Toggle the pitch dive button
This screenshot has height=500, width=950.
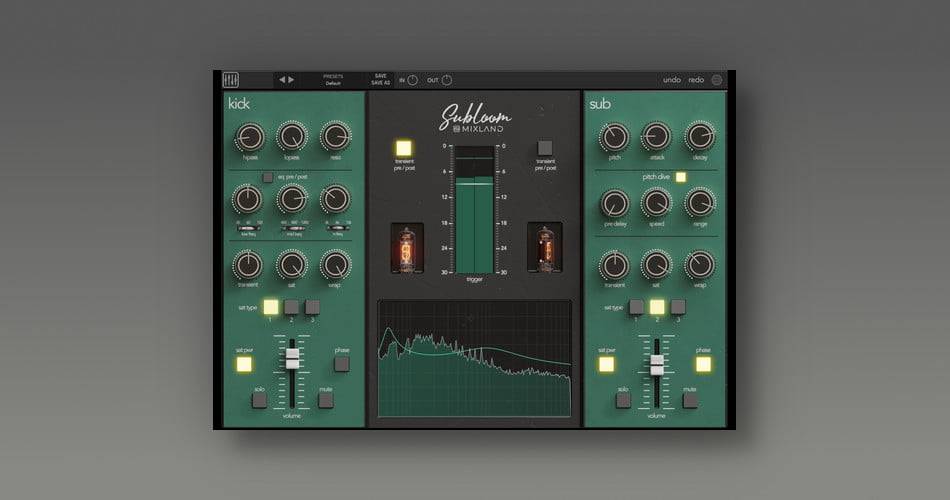pos(680,177)
